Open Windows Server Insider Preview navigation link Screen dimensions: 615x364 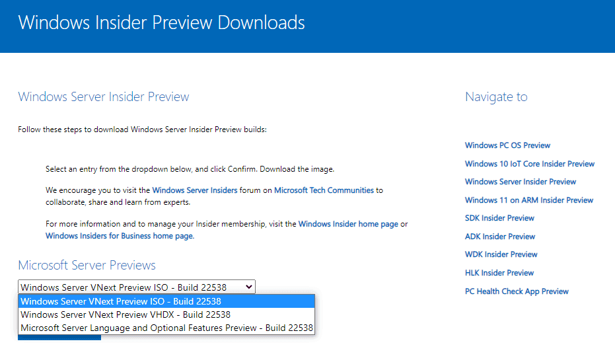tap(521, 182)
